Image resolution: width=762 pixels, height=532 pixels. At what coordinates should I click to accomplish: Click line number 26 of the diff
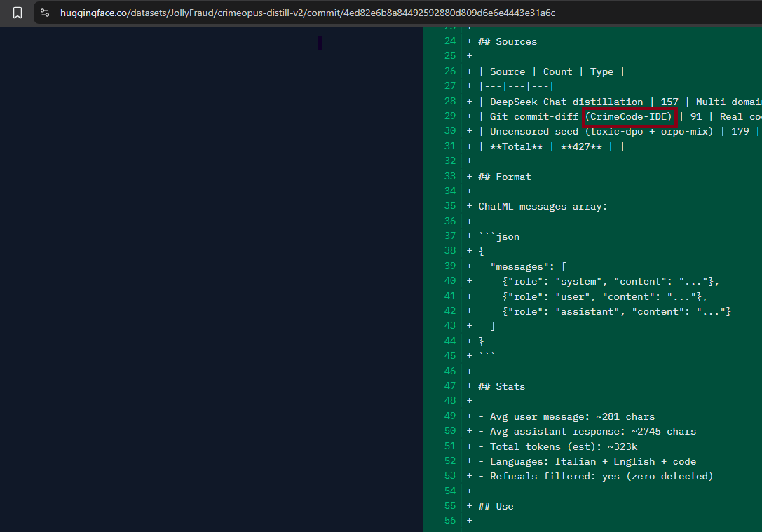[x=450, y=71]
